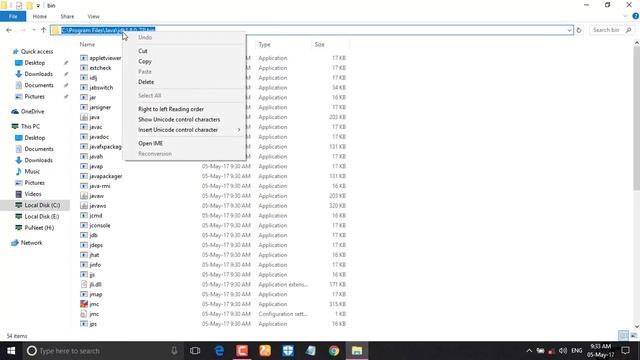Select the jli.dll file icon
This screenshot has height=360, width=640.
84,284
